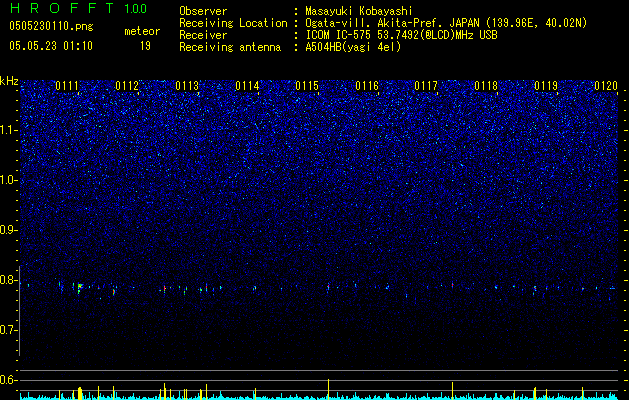
Task: Click receiver text ICOM IC-575 53.7492 MHz USB
Action: click(x=401, y=35)
